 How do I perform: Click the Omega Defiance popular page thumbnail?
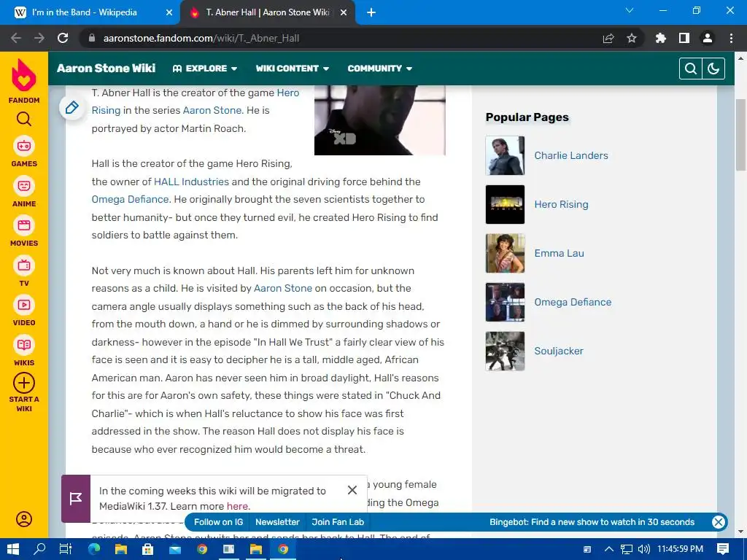[505, 302]
